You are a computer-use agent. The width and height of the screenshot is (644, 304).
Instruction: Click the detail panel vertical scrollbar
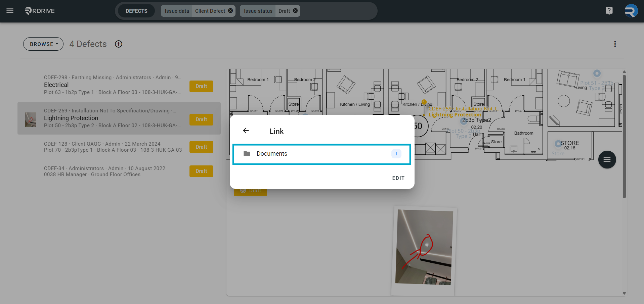tap(624, 136)
